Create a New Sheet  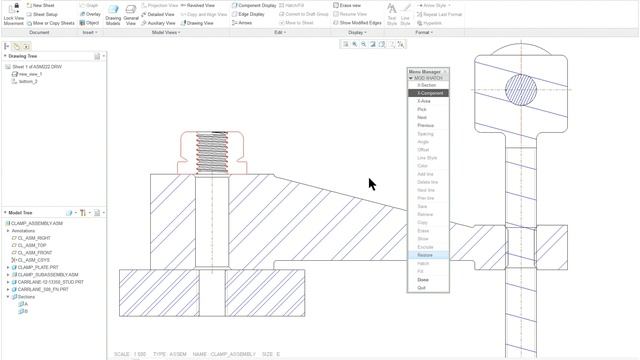click(x=40, y=5)
